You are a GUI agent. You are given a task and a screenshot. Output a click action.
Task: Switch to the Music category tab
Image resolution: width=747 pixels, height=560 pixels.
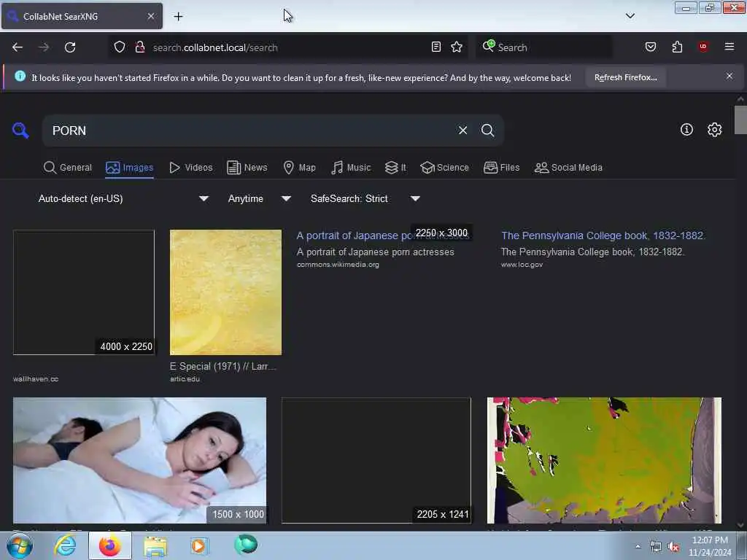351,168
